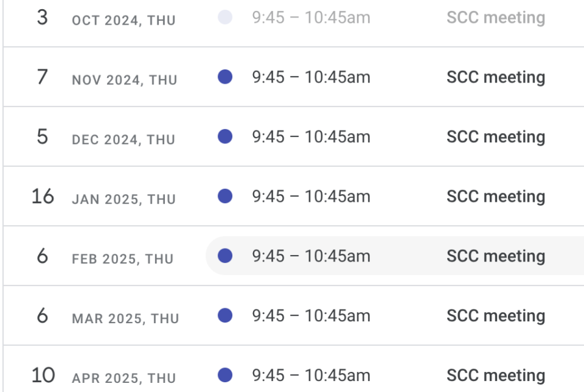Open the date number 3 for October 2024
Image resolution: width=584 pixels, height=392 pixels.
[x=42, y=17]
